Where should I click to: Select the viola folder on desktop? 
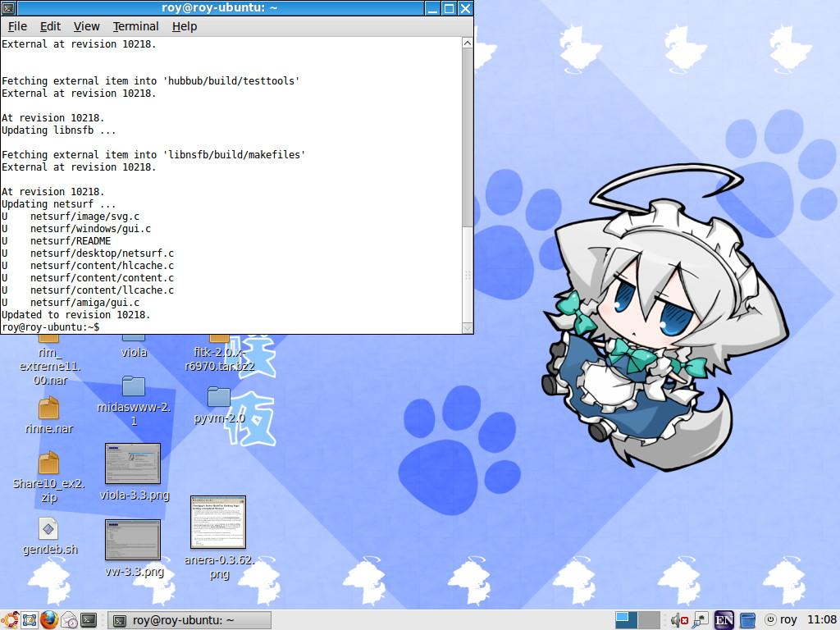(x=134, y=345)
